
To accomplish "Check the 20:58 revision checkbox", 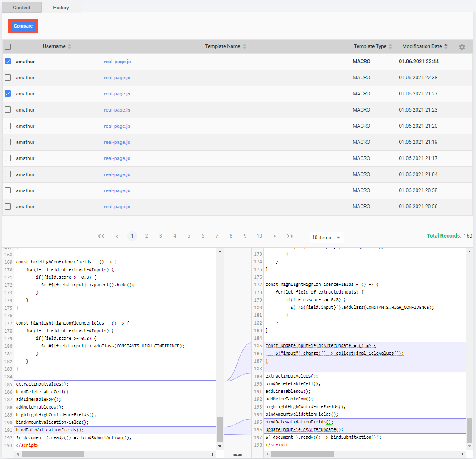I will (8, 190).
